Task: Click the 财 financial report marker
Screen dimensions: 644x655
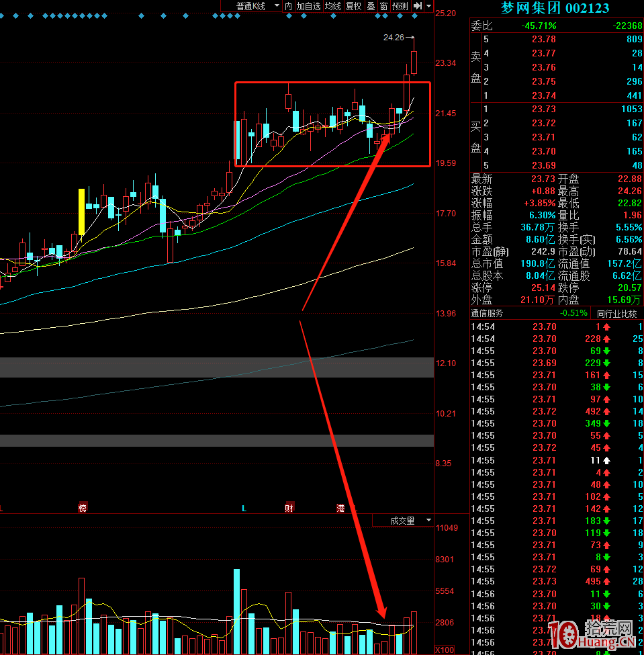Action: pyautogui.click(x=289, y=508)
